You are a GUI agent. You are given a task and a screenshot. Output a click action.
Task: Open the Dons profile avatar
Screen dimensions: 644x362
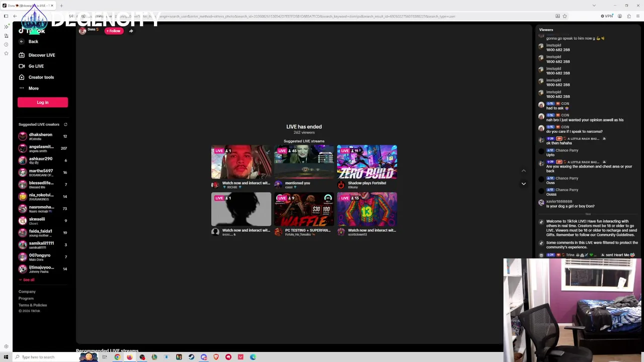pyautogui.click(x=83, y=31)
